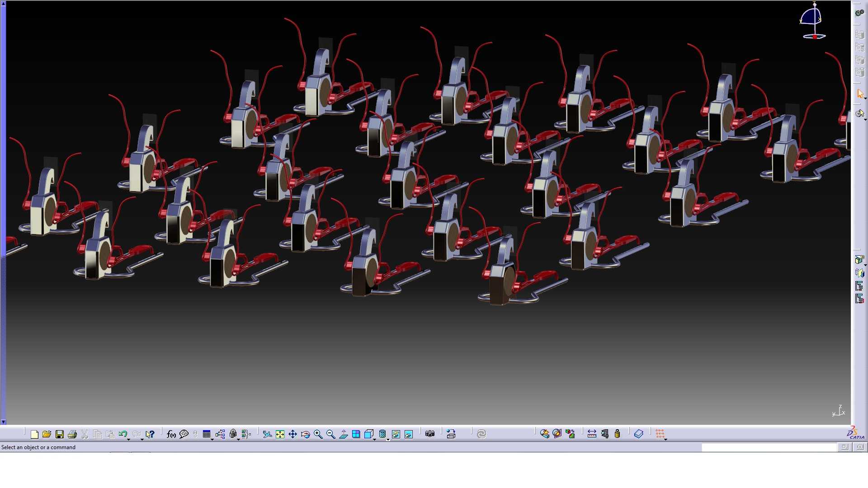Screen dimensions: 868x488
Task: Click the Update/Manipulation icon beside camera
Action: (451, 434)
